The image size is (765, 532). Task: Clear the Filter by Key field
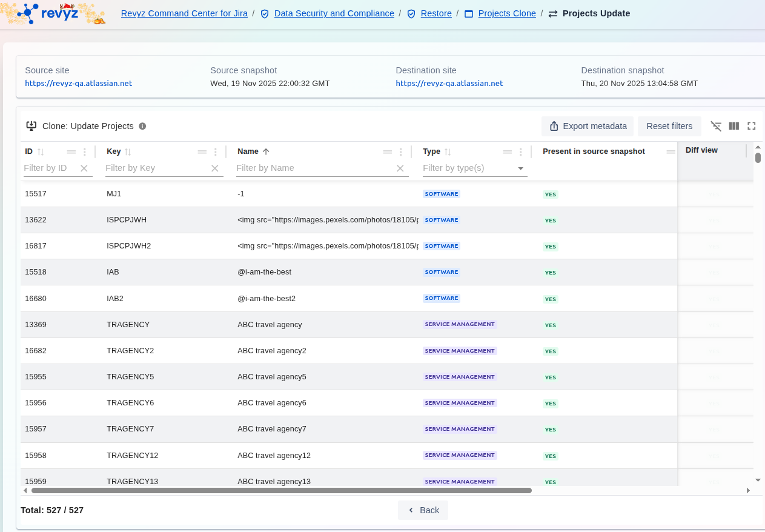point(214,168)
